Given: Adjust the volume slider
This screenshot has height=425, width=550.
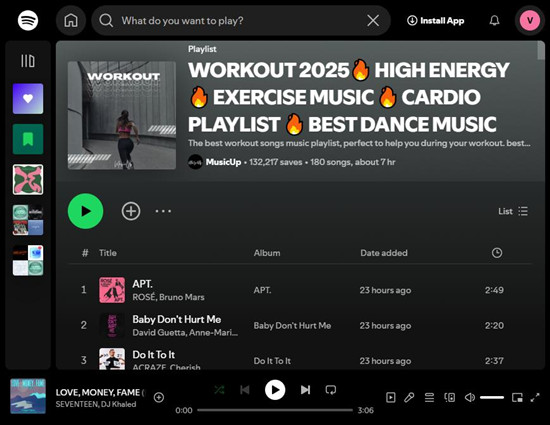Looking at the screenshot, I should coord(492,397).
